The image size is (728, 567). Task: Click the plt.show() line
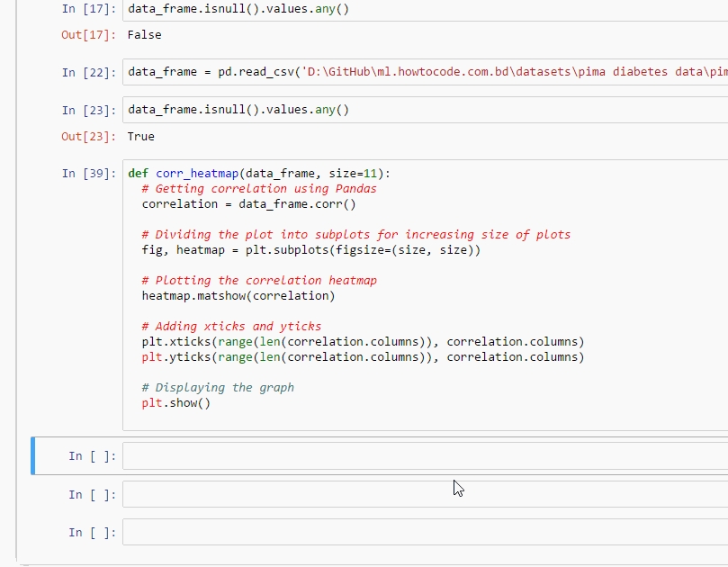[x=175, y=403]
